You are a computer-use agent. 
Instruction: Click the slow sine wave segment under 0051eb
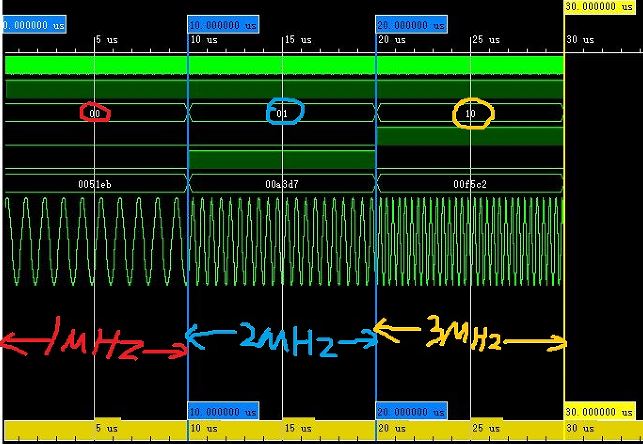[96, 241]
